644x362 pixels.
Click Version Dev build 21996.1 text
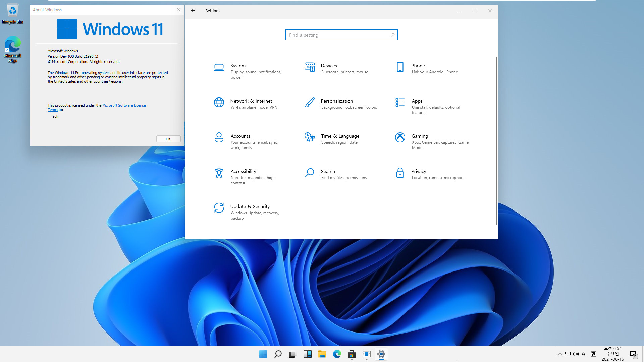(x=73, y=56)
